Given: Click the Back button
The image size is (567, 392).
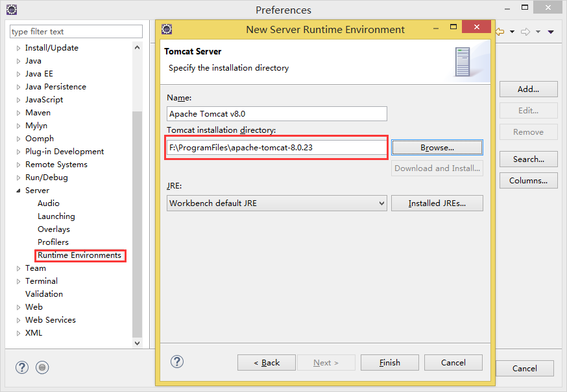Looking at the screenshot, I should tap(267, 362).
